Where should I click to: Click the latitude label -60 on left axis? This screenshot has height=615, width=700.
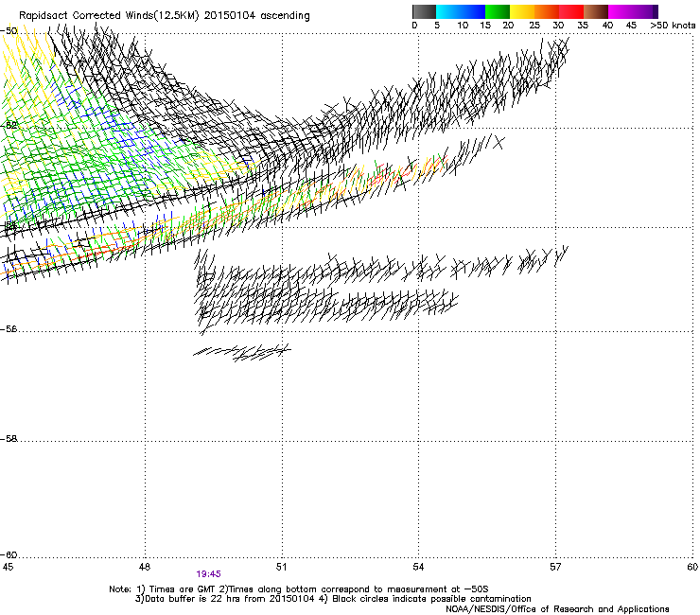(x=9, y=555)
